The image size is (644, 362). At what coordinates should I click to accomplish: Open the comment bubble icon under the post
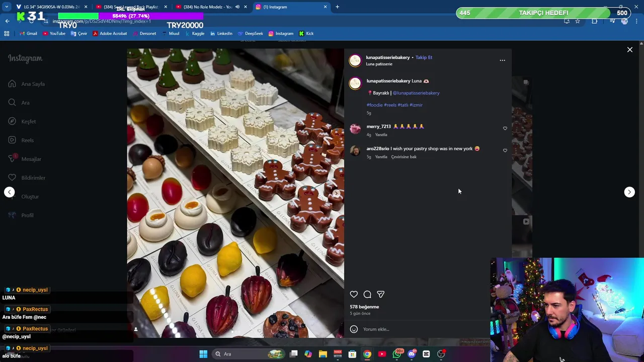pos(367,295)
